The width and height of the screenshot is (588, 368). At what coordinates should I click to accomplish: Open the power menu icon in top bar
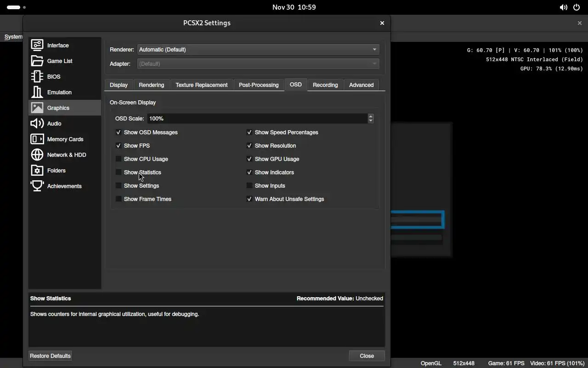tap(577, 7)
